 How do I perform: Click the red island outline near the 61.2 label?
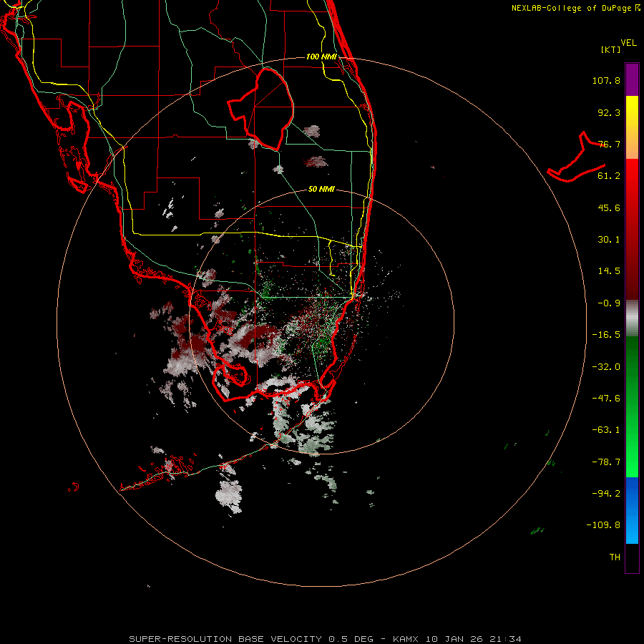coord(577,157)
